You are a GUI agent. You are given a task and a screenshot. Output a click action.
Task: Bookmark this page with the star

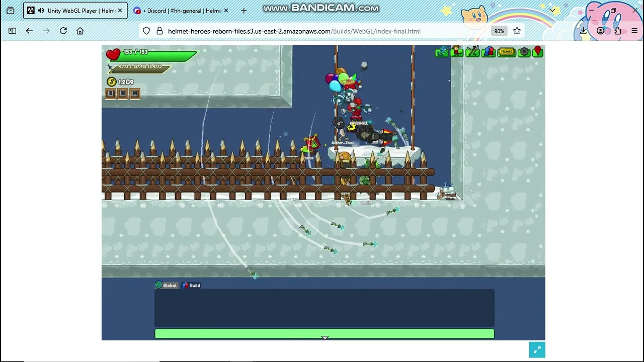pyautogui.click(x=517, y=31)
